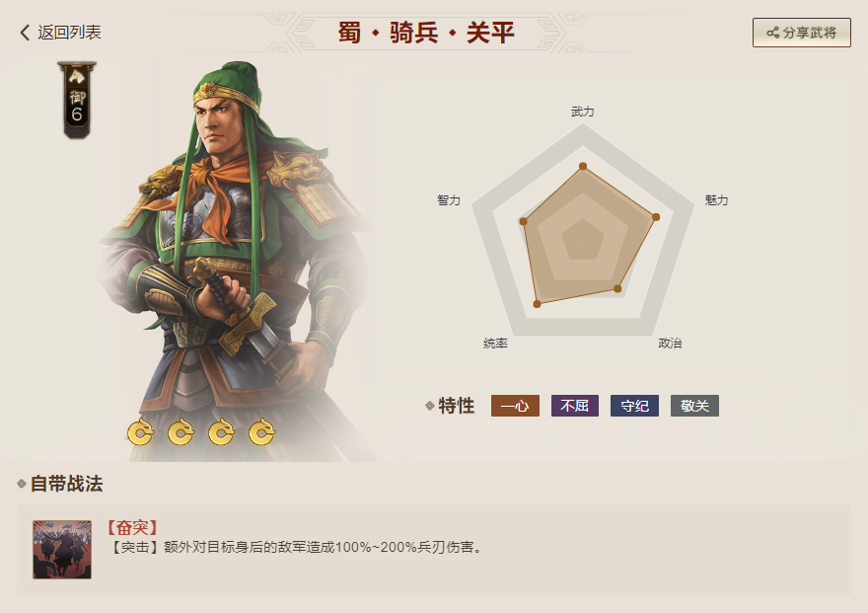Click the third gold star coin

(221, 431)
